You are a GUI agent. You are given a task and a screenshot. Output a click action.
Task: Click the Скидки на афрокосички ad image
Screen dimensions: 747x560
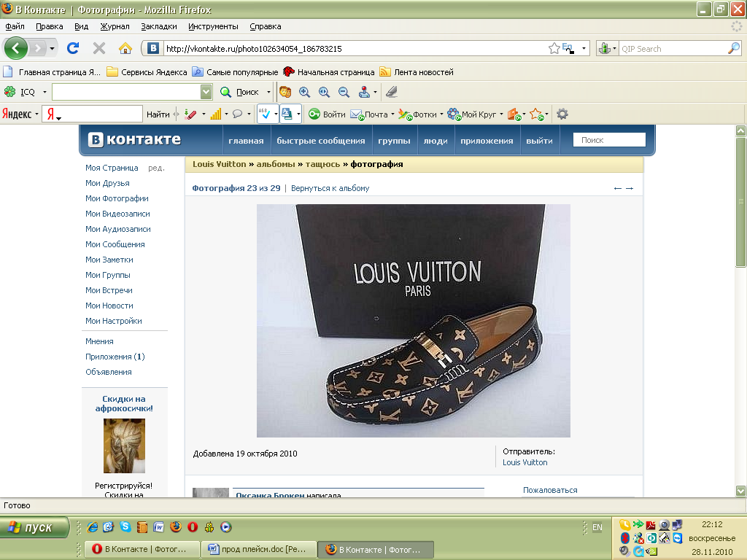[124, 446]
